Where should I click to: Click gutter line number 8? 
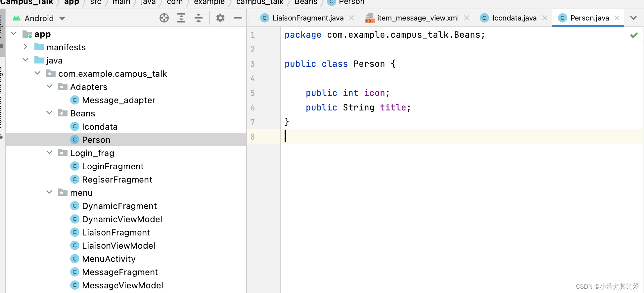point(253,137)
